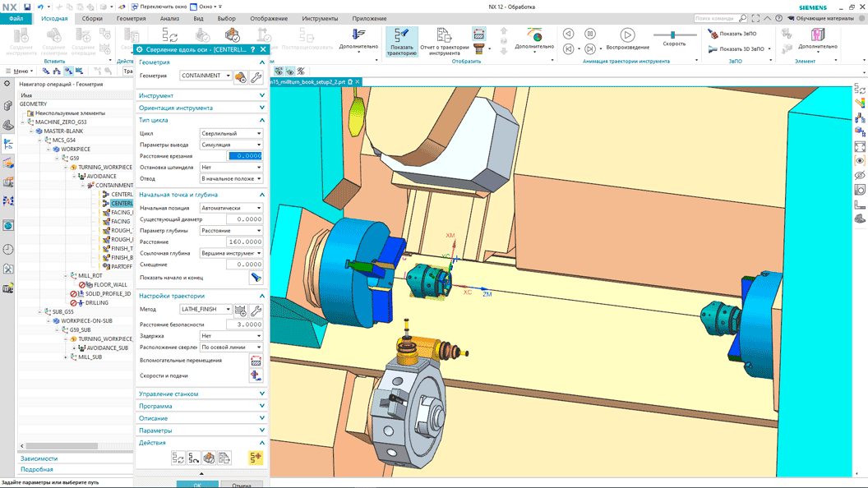Click Показать траекторию ribbon button
The width and height of the screenshot is (868, 488).
[402, 42]
